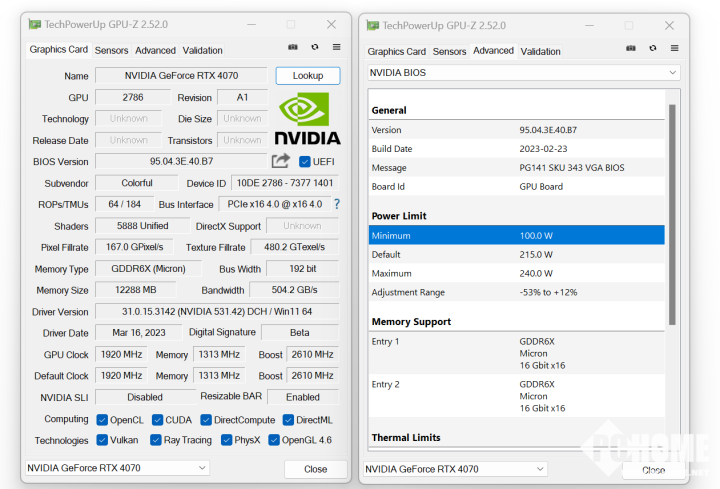Click the GPU Clock 1920 MHz field
The width and height of the screenshot is (720, 489).
tap(121, 354)
